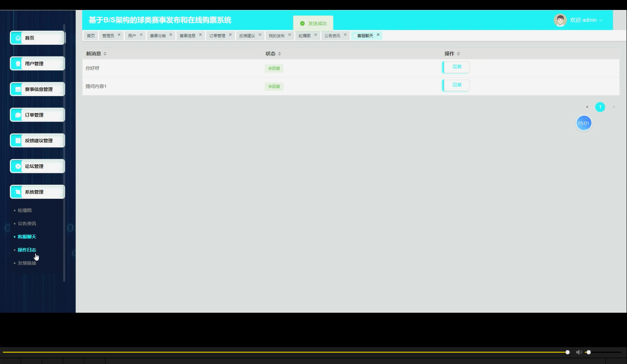Switch to the 赛事信息 tab
The image size is (627, 364).
click(187, 36)
